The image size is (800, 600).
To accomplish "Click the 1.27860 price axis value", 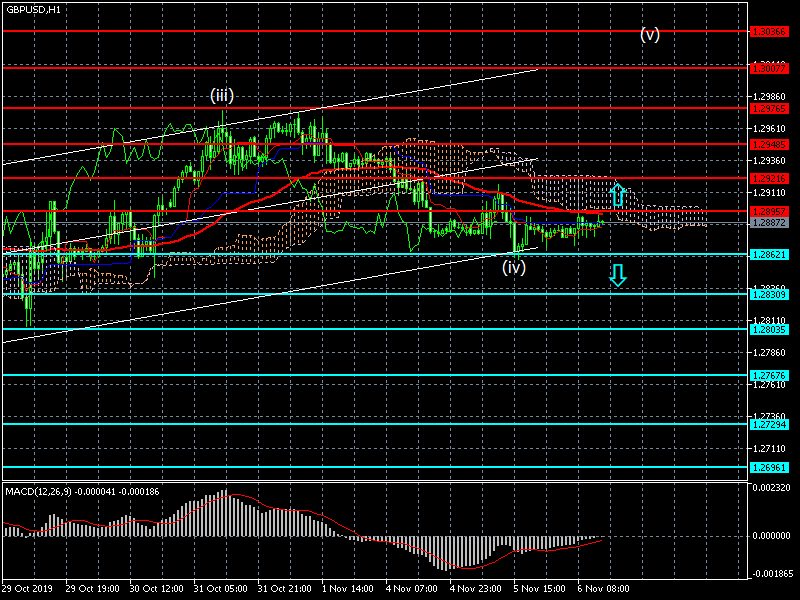I will (769, 353).
